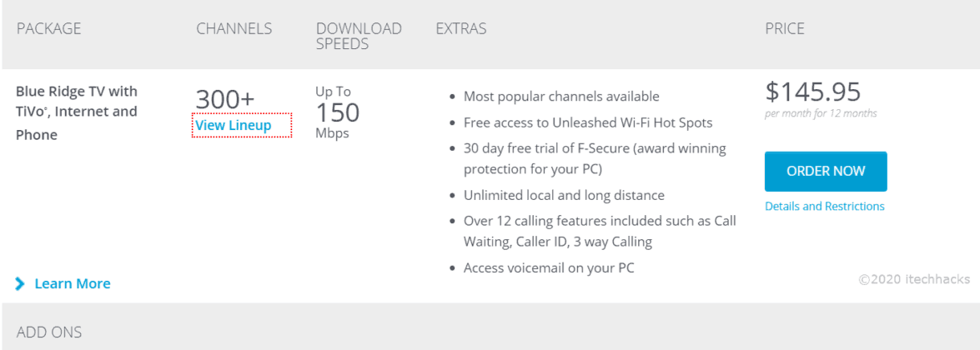This screenshot has height=350, width=980.
Task: Click the View Lineup link
Action: pos(234,126)
